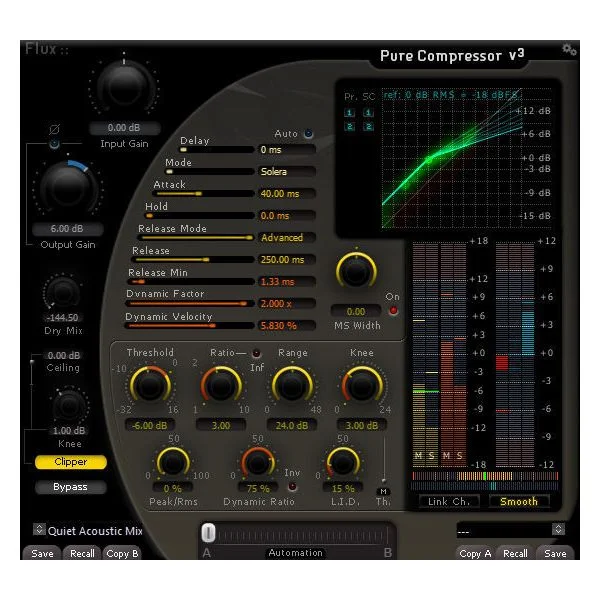Click the Output Gain knob
This screenshot has width=600, height=600.
[x=68, y=188]
